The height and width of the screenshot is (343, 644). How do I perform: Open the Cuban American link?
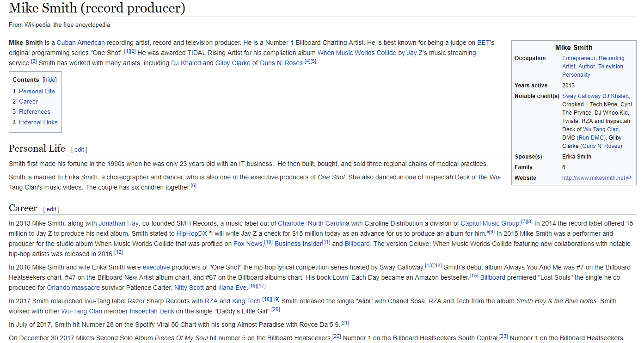(x=81, y=43)
